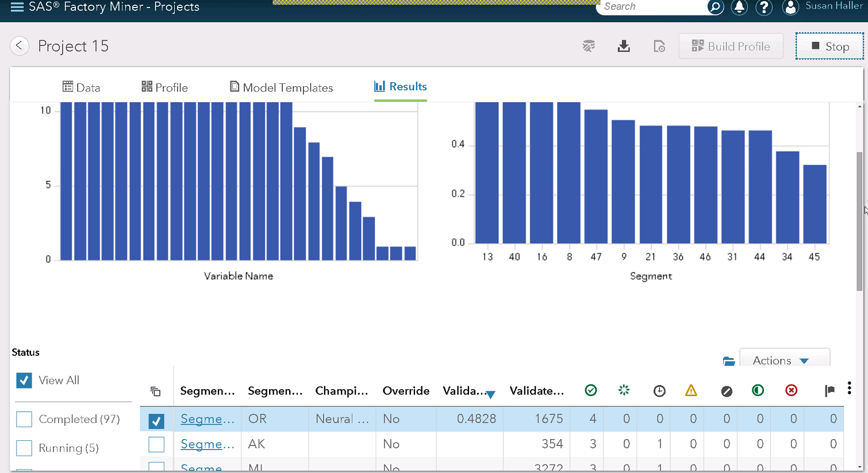The image size is (868, 473).
Task: Select the AK segment row checkbox
Action: tap(156, 444)
